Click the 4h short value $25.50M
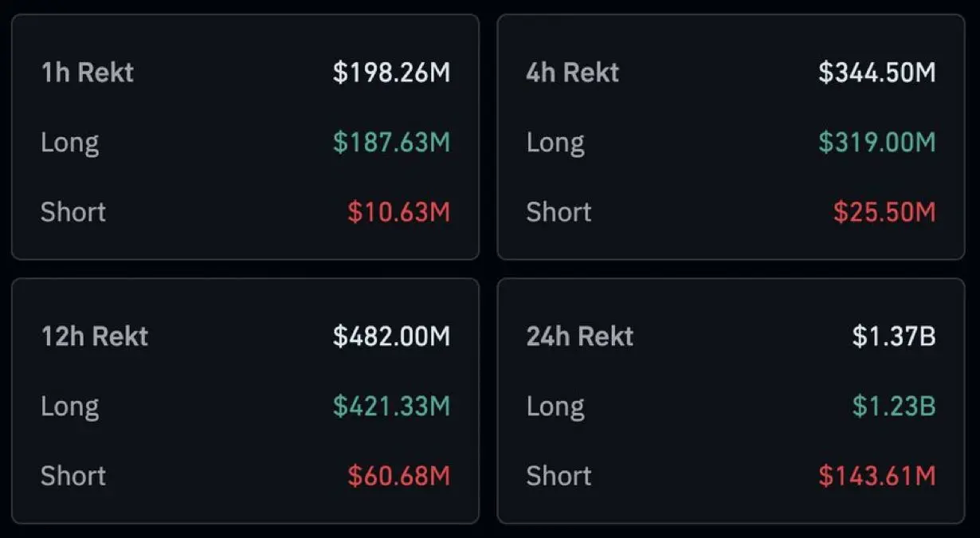Viewport: 980px width, 538px height. (x=884, y=212)
